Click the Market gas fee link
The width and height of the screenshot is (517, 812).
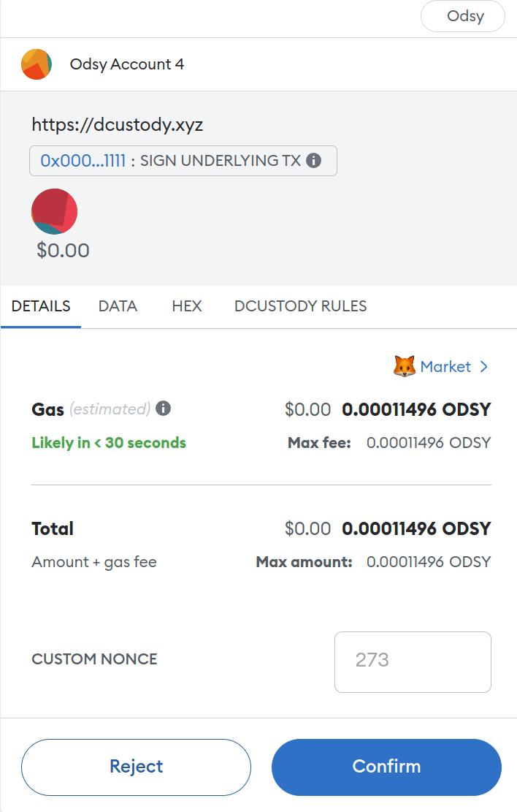point(445,367)
